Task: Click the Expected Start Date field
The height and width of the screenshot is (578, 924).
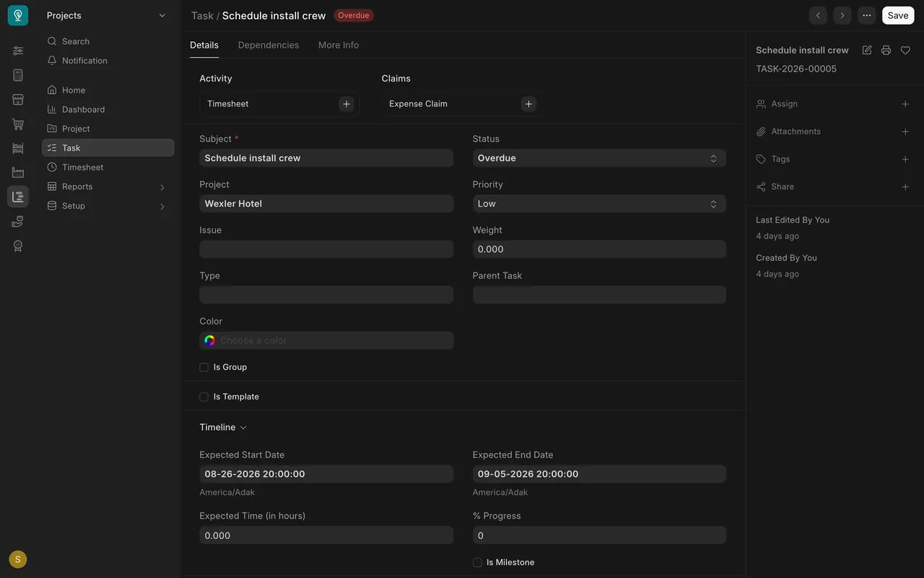Action: (326, 474)
